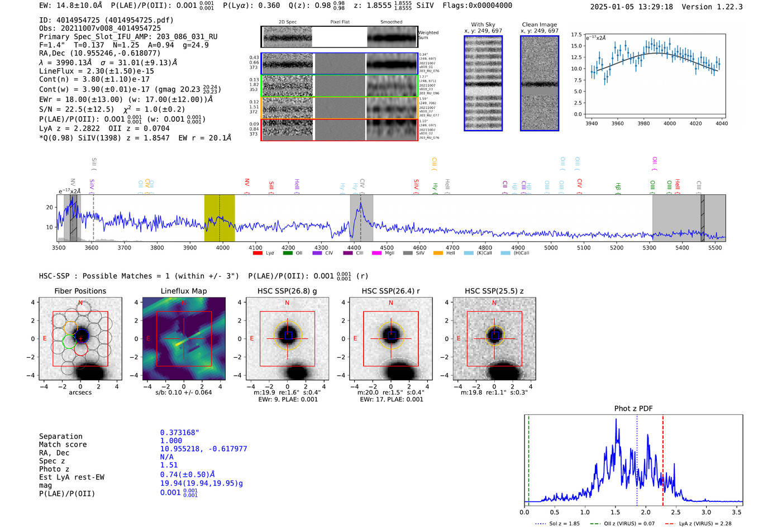Click the Clean Image fiber cutout
The width and height of the screenshot is (782, 532).
540,83
